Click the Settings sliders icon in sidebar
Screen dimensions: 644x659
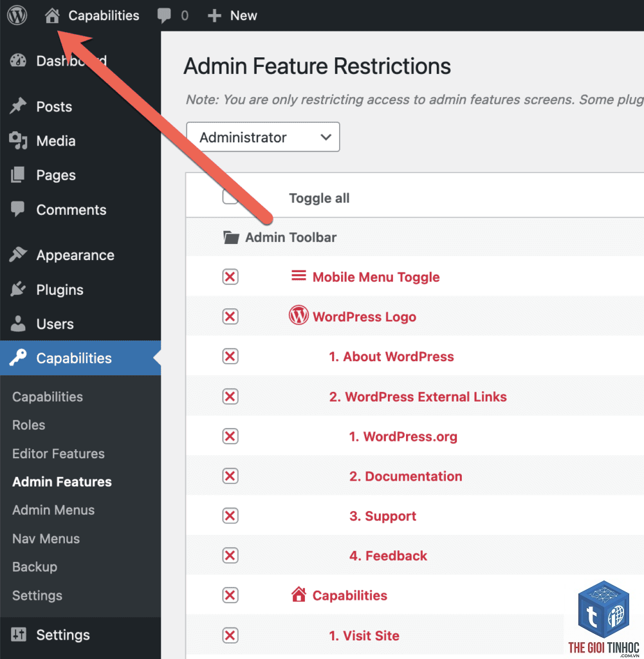18,634
